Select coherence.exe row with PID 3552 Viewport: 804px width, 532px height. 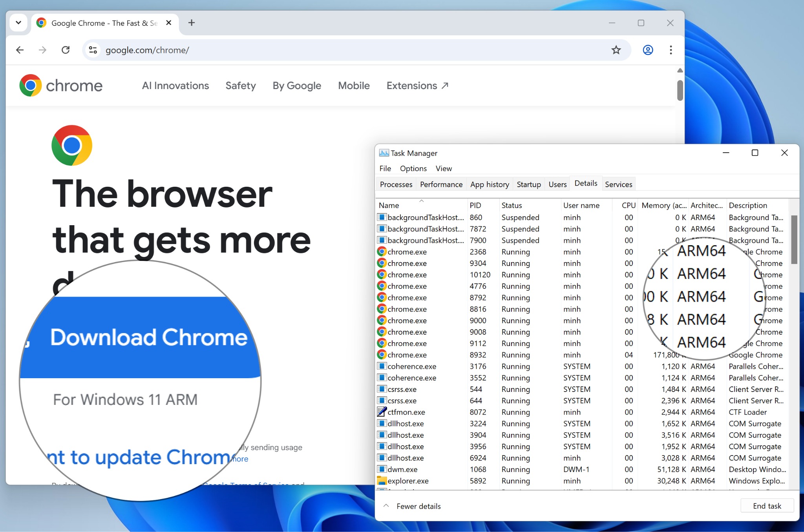point(582,377)
